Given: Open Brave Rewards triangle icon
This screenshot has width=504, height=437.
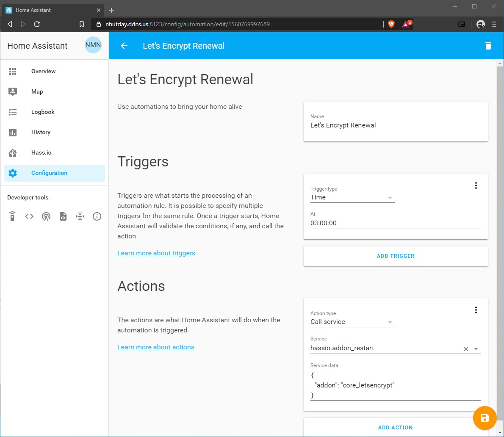Looking at the screenshot, I should (407, 24).
